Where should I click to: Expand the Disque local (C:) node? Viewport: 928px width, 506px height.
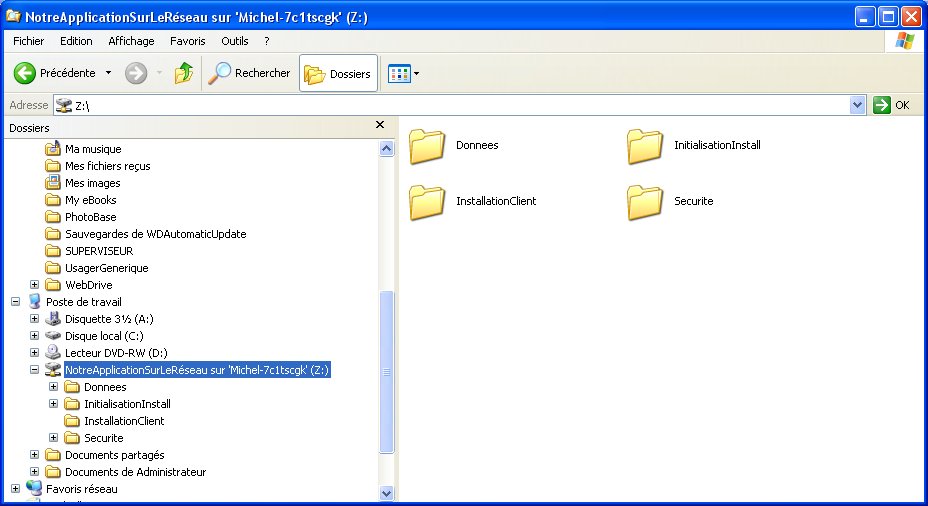[x=34, y=336]
